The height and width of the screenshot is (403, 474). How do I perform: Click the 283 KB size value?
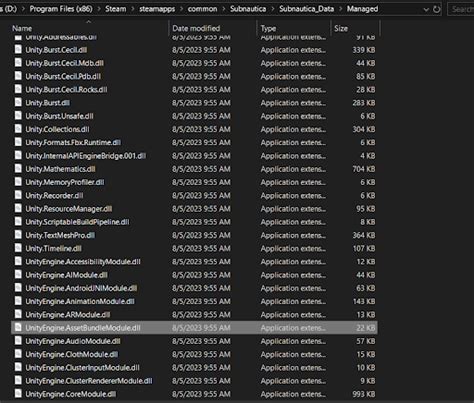(x=364, y=103)
